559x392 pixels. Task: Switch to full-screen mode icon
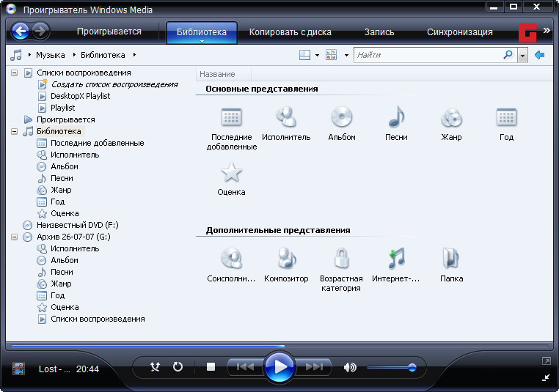(x=547, y=361)
